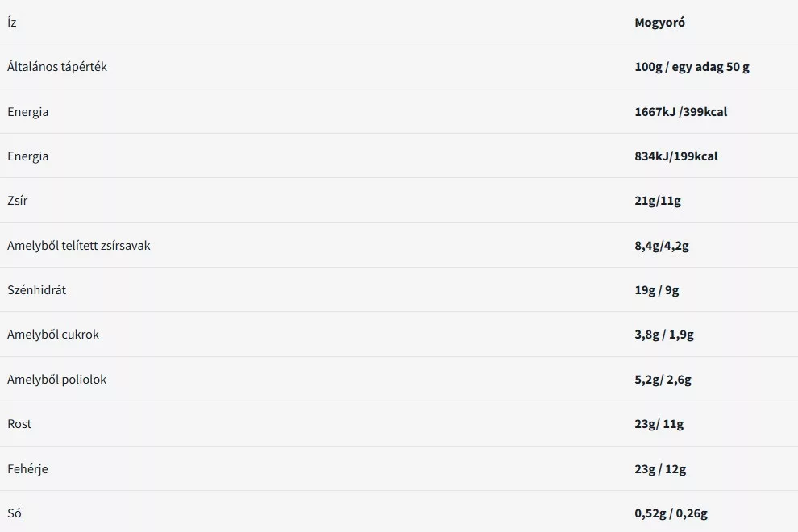798x532 pixels.
Task: Click the Szénhidrát row label
Action: coord(36,289)
